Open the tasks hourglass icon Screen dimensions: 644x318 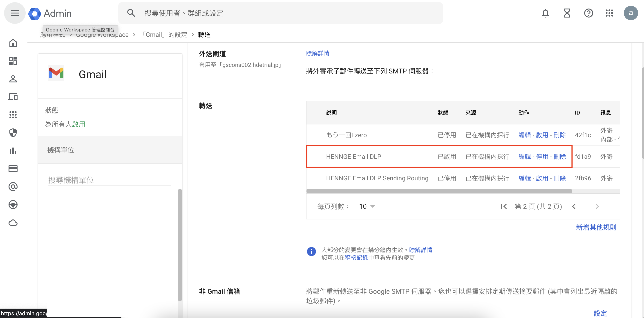pyautogui.click(x=567, y=13)
